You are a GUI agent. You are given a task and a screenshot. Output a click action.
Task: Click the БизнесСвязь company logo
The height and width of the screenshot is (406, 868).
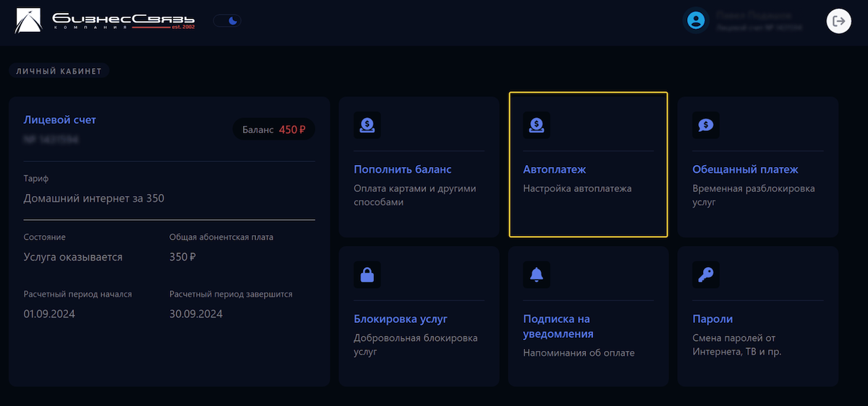[x=105, y=21]
